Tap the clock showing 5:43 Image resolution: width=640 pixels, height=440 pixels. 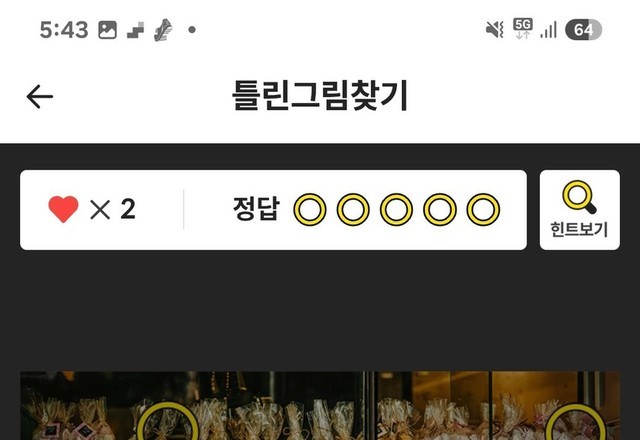coord(64,30)
